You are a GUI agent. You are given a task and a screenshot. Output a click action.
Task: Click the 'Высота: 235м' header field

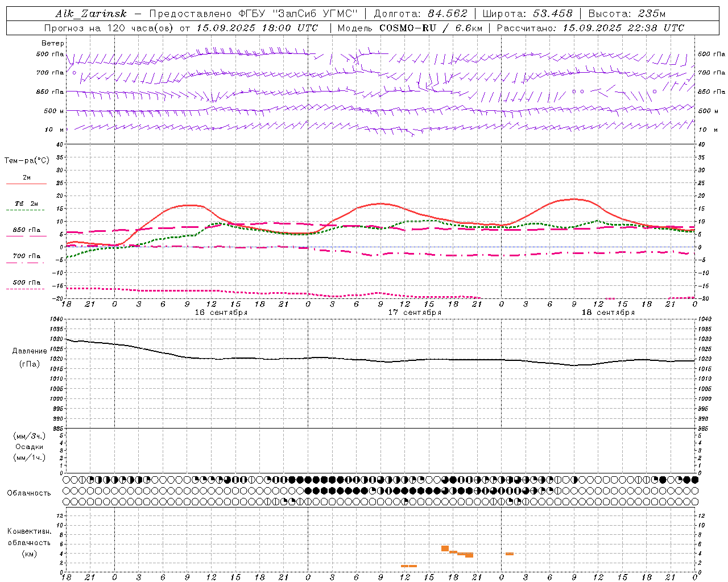click(627, 14)
